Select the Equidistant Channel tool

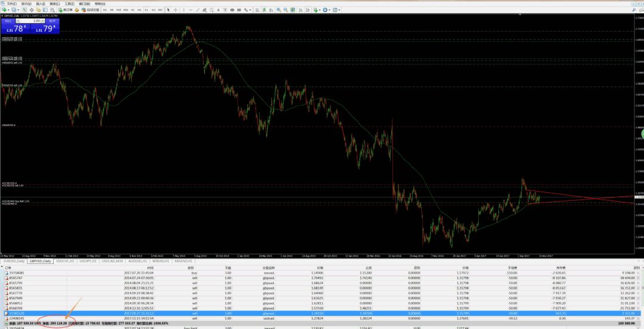[205, 10]
